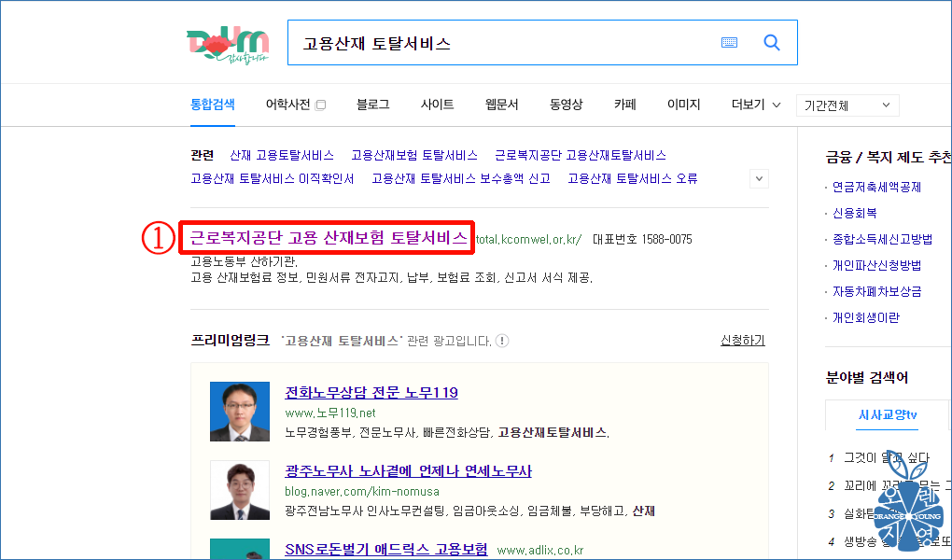Open ad 전화노무상담 전문 노무119

click(371, 392)
